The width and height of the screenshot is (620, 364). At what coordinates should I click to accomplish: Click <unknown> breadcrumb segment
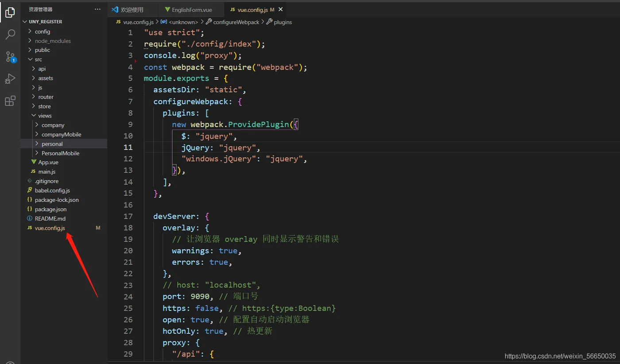coord(183,22)
